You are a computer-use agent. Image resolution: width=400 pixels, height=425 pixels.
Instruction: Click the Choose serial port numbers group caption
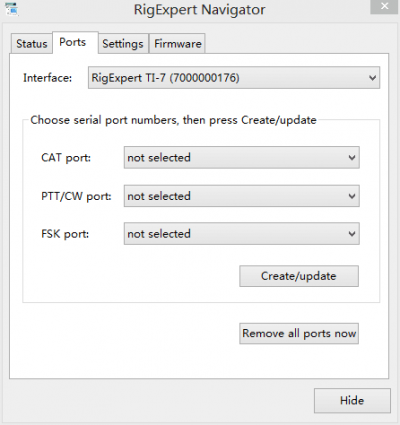point(173,120)
